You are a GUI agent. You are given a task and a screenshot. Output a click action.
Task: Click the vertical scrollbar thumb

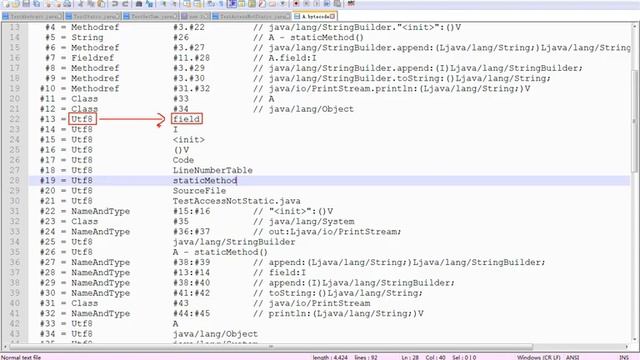[636, 120]
